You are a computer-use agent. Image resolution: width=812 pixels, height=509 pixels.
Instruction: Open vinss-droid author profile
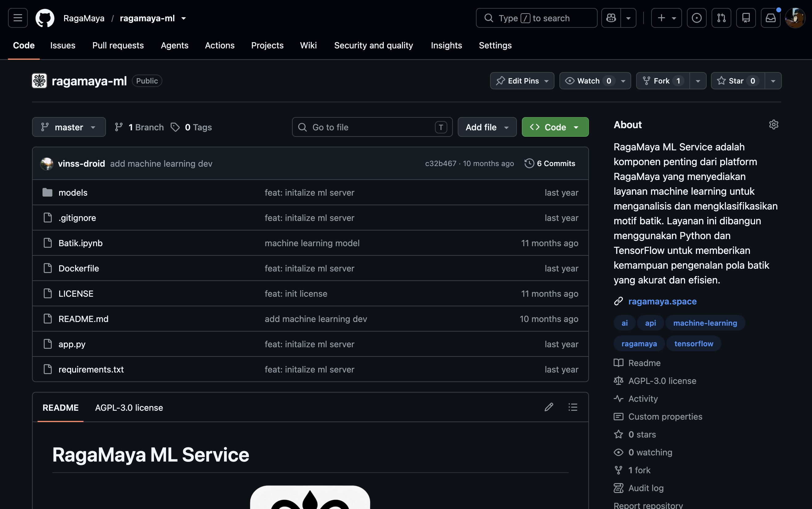(81, 164)
